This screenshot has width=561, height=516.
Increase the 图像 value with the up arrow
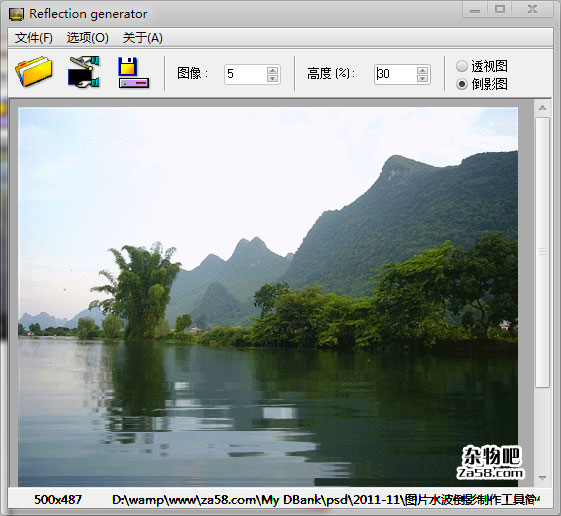tap(272, 70)
